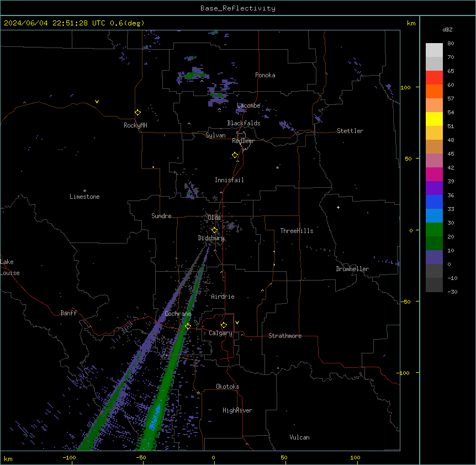Viewport: 476px width, 465px height.
Task: Select the yellow 54 dBZ legend swatch
Action: point(434,119)
